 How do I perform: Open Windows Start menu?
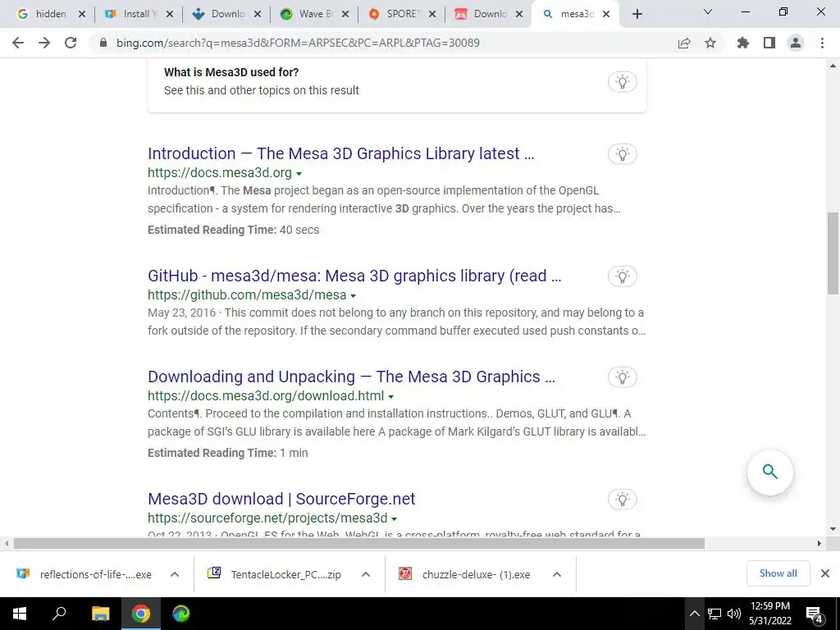click(x=20, y=614)
